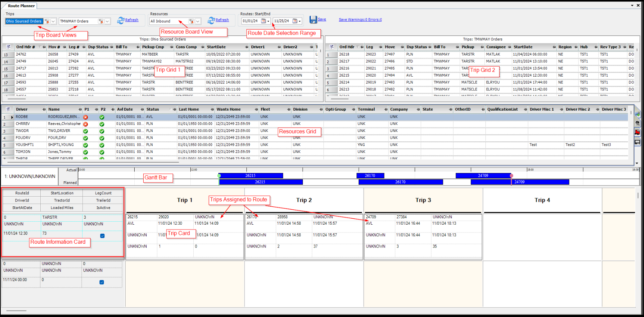
Task: Open the red tractor side tab
Action: (637, 132)
